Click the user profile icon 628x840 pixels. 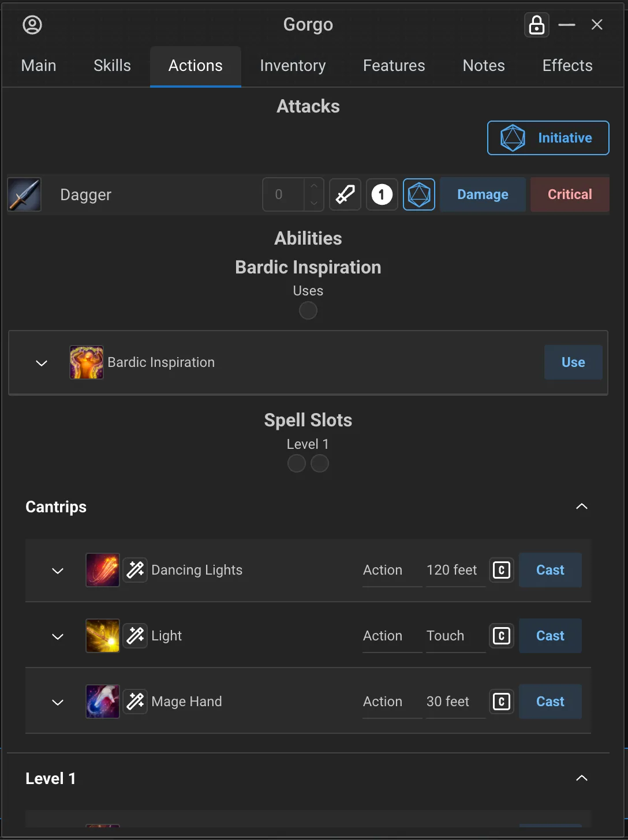[32, 25]
